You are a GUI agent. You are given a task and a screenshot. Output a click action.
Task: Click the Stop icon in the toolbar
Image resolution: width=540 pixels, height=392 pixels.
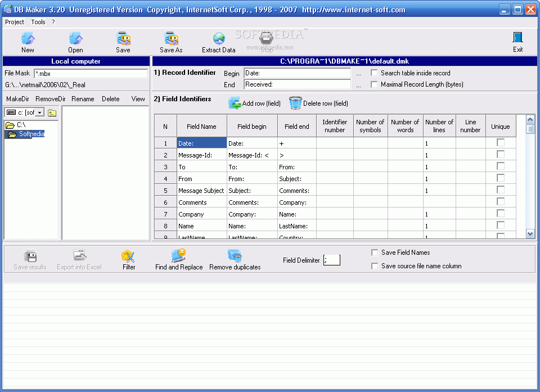266,38
